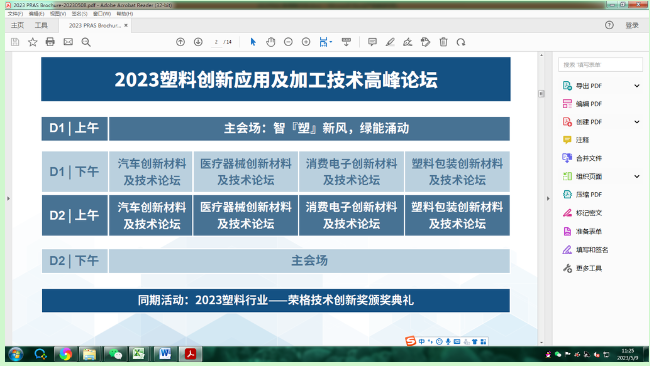
Task: Click the page number input field
Action: tap(216, 42)
